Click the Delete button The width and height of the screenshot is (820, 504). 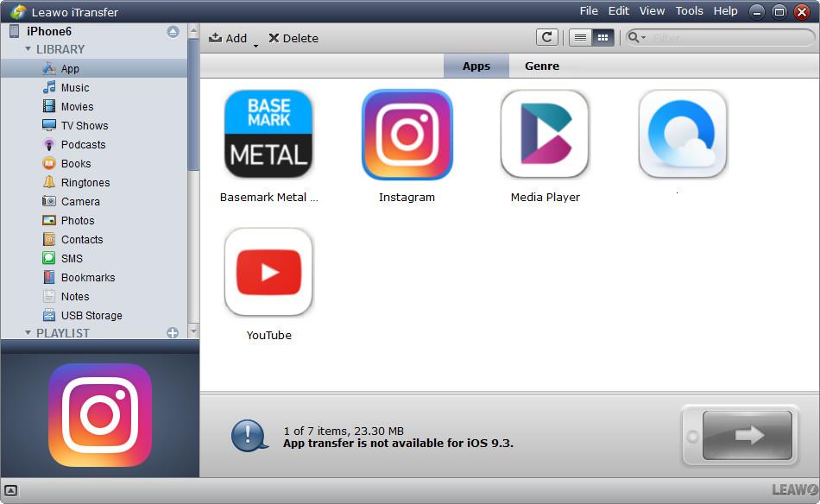(293, 38)
